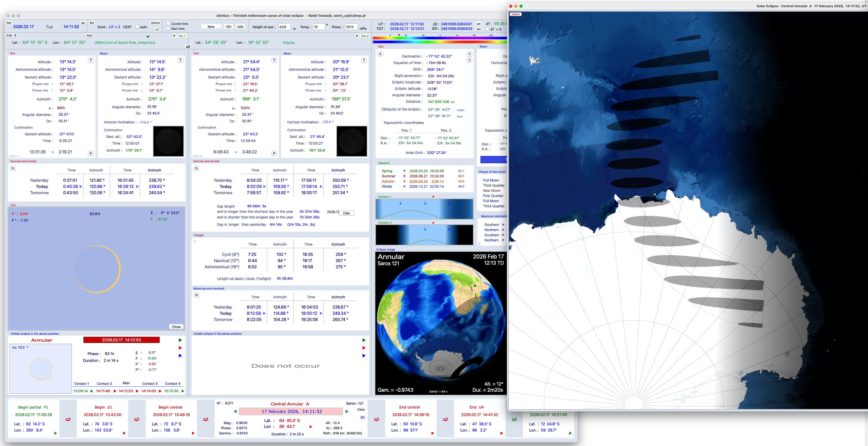Click arrow beside Today's moonrise 8:12:58

click(264, 313)
